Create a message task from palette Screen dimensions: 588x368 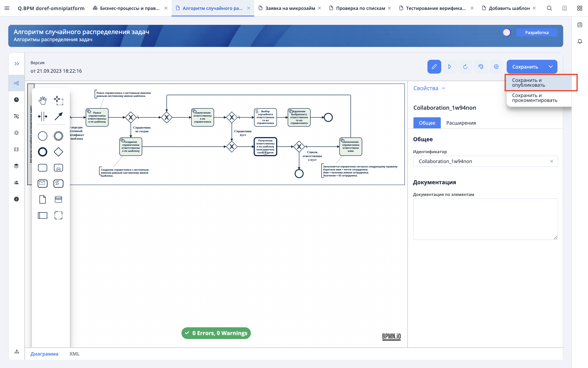pos(42,184)
